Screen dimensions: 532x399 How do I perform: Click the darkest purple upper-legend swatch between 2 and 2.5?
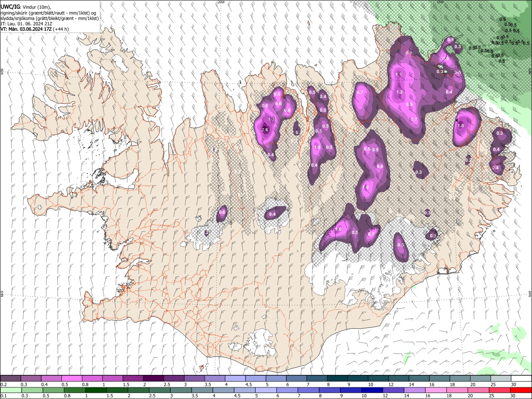pyautogui.click(x=153, y=379)
